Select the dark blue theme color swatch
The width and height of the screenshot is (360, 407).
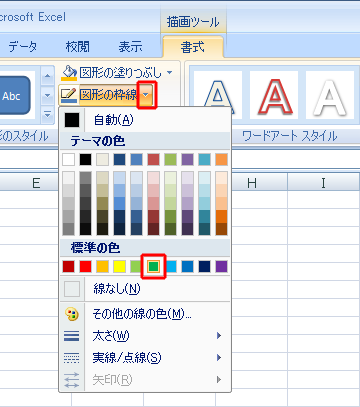tap(119, 160)
